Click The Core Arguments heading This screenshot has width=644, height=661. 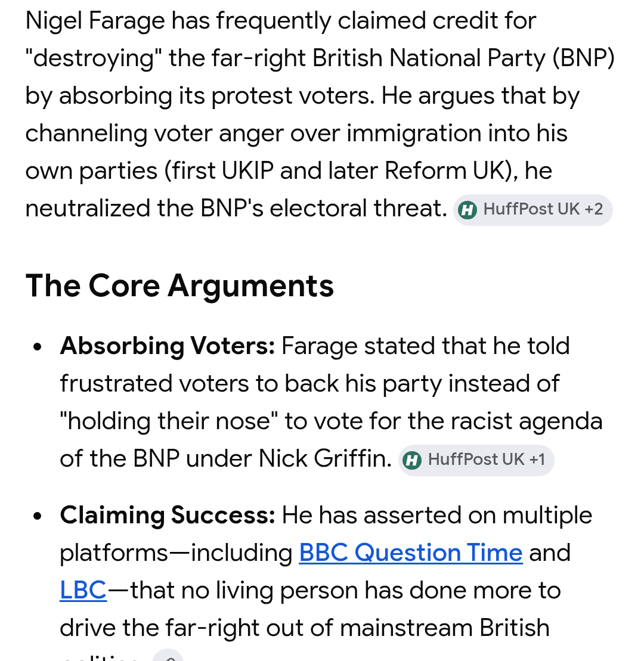click(179, 286)
